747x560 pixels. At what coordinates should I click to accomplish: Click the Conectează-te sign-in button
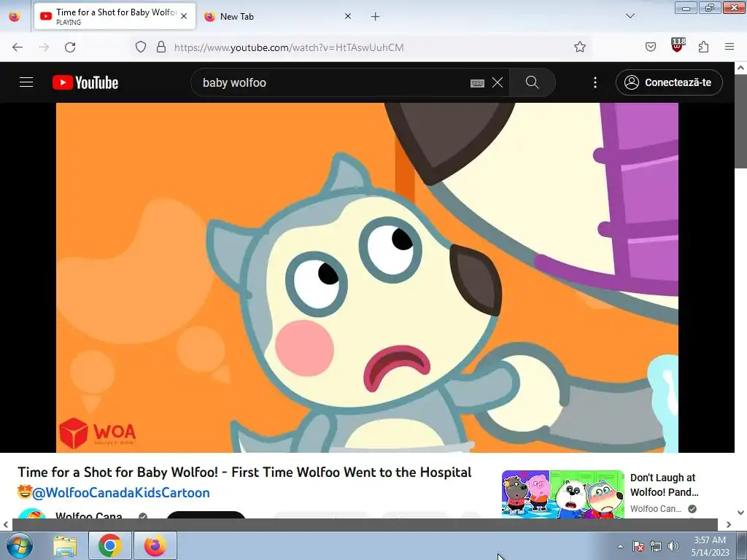pyautogui.click(x=669, y=82)
